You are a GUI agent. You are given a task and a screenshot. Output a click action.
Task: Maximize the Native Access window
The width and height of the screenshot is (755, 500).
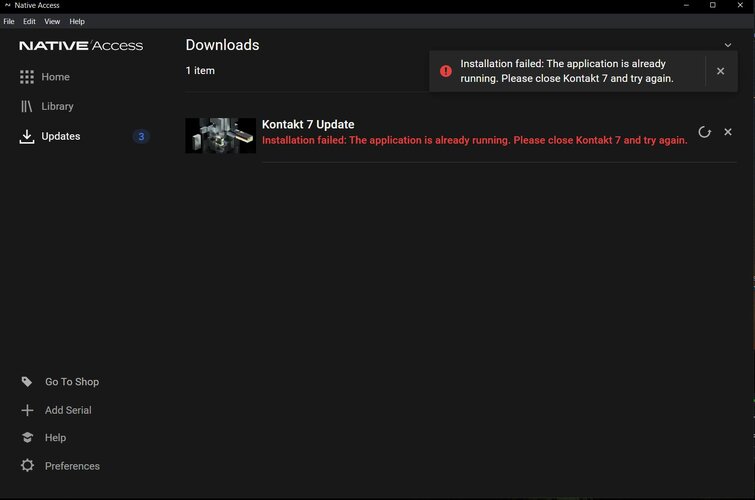[x=713, y=5]
